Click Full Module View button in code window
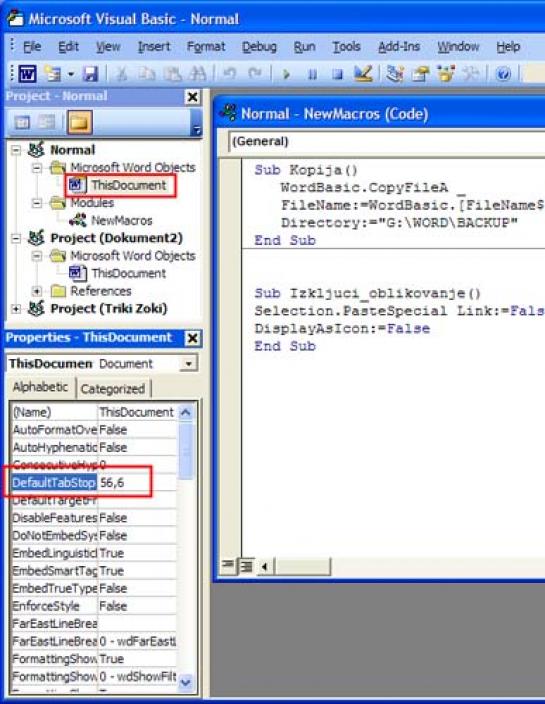Screen dimensions: 545x704 pos(246,566)
